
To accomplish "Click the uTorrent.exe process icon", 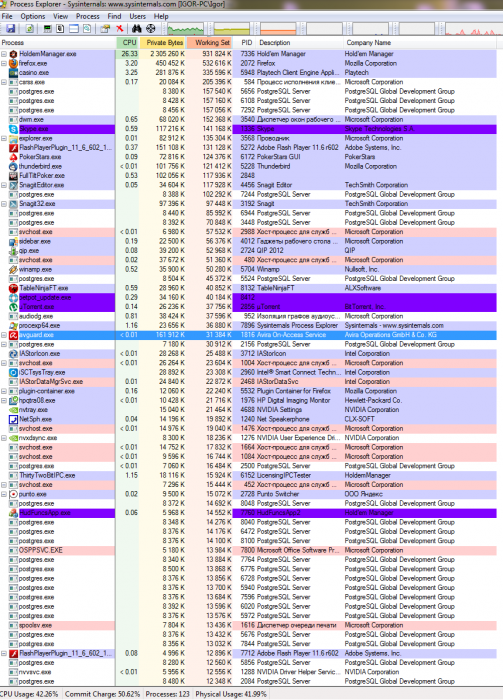I will (x=13, y=307).
